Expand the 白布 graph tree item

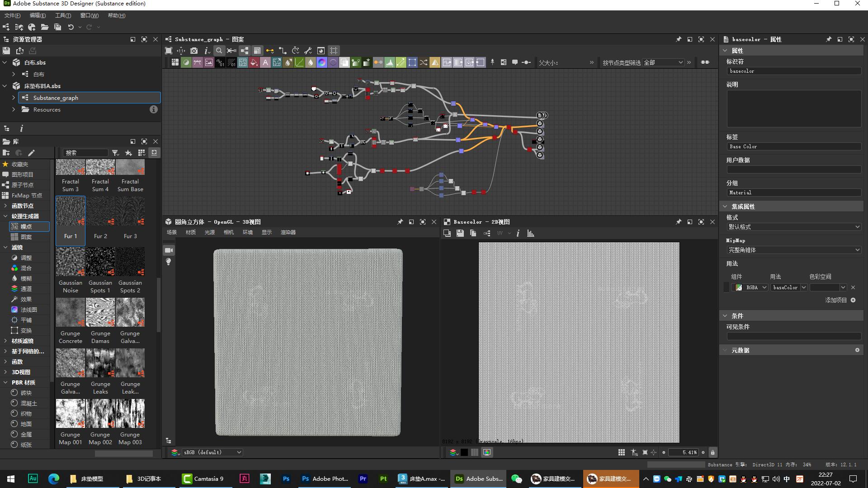click(x=14, y=74)
